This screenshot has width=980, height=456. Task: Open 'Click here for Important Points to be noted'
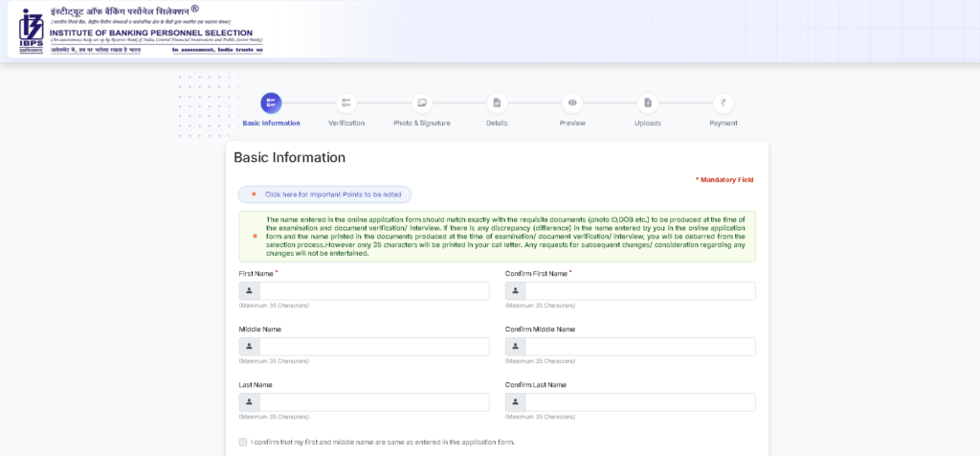point(324,194)
